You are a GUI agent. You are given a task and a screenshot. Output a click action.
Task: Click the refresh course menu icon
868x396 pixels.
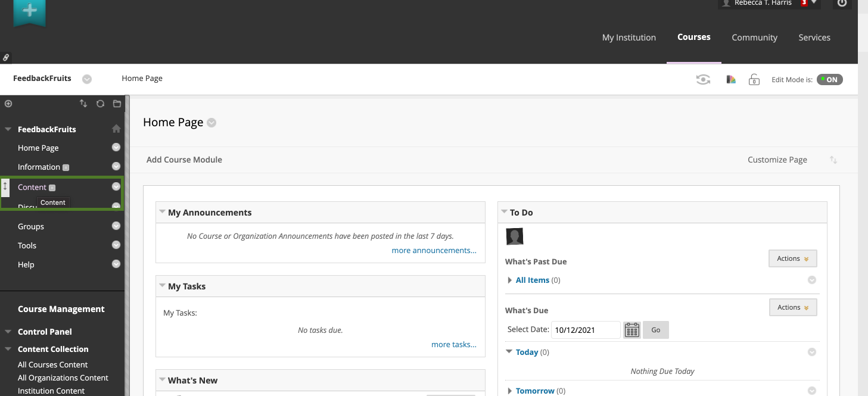coord(100,104)
